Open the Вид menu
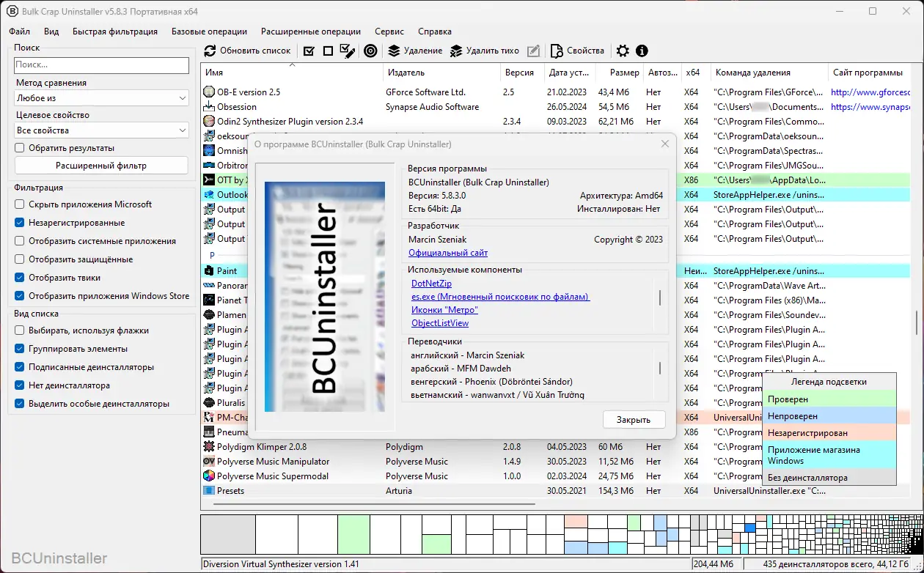Screen dimensions: 924x573 (x=51, y=32)
